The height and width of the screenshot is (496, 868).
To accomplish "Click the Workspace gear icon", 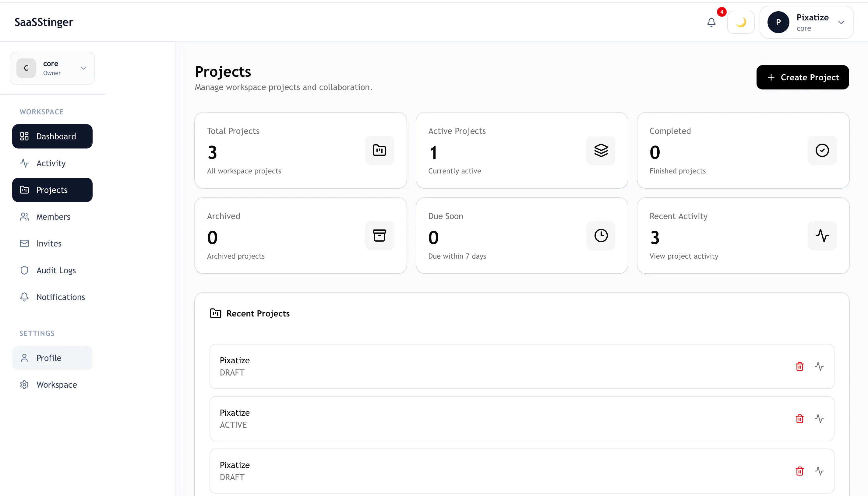I will coord(24,385).
